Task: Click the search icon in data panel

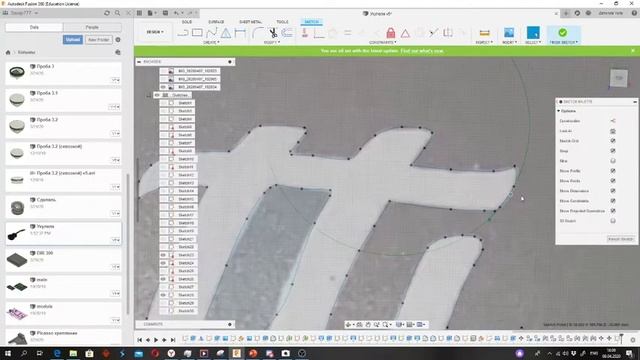Action: 118,13
